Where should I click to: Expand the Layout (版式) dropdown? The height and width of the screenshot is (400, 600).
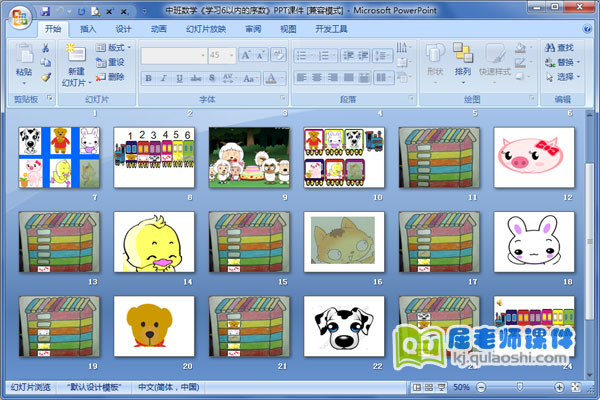116,47
